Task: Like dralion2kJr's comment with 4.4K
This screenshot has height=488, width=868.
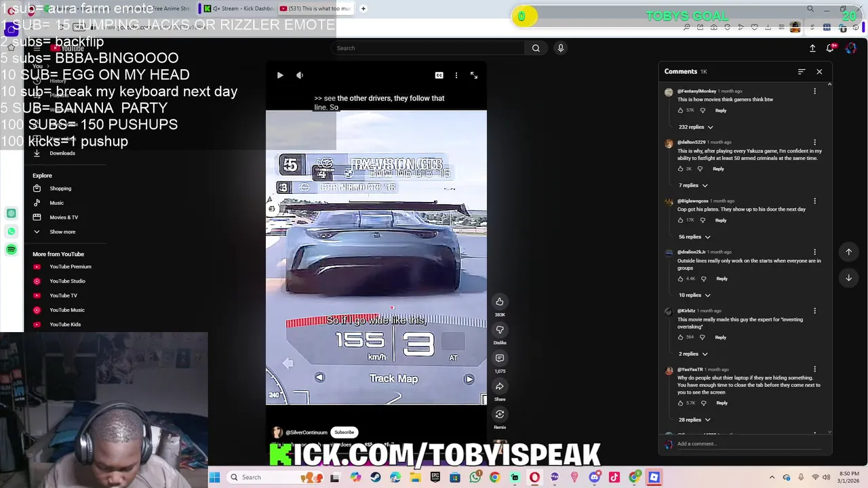Action: point(681,279)
